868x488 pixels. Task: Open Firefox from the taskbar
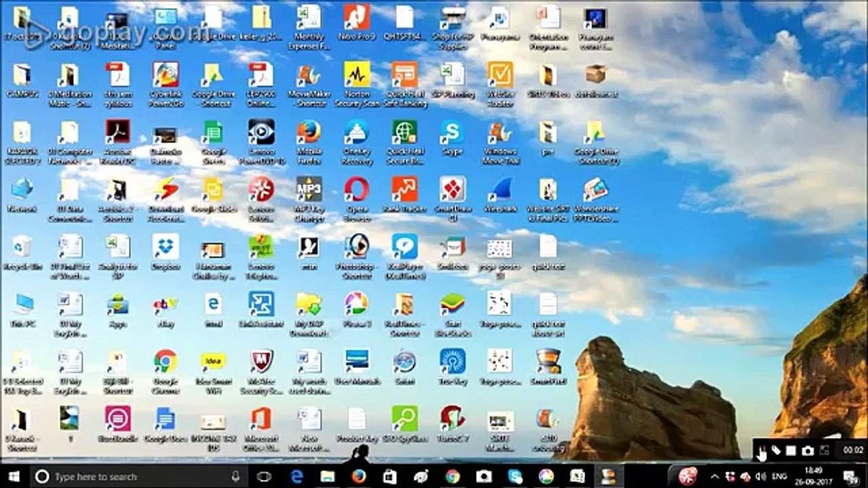point(359,476)
